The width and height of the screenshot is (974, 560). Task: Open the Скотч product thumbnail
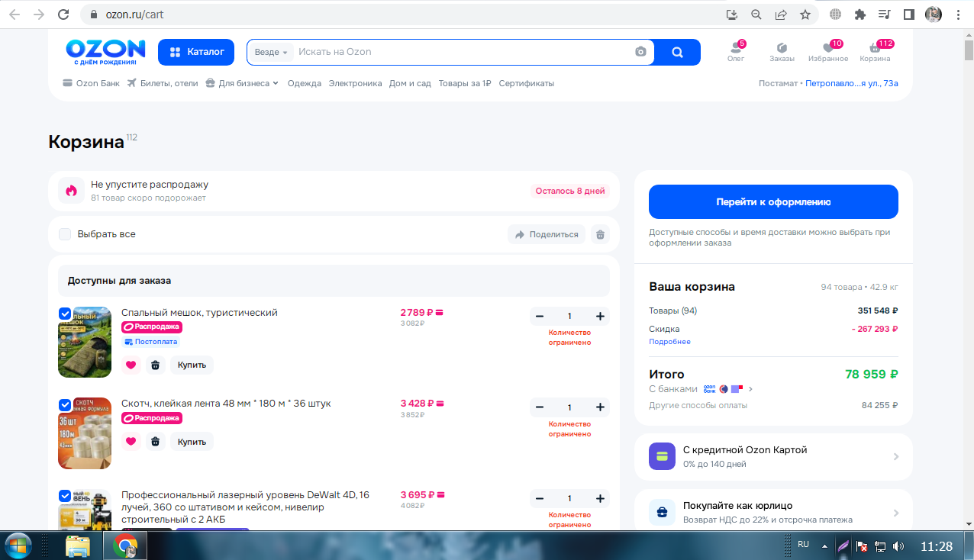[x=85, y=433]
